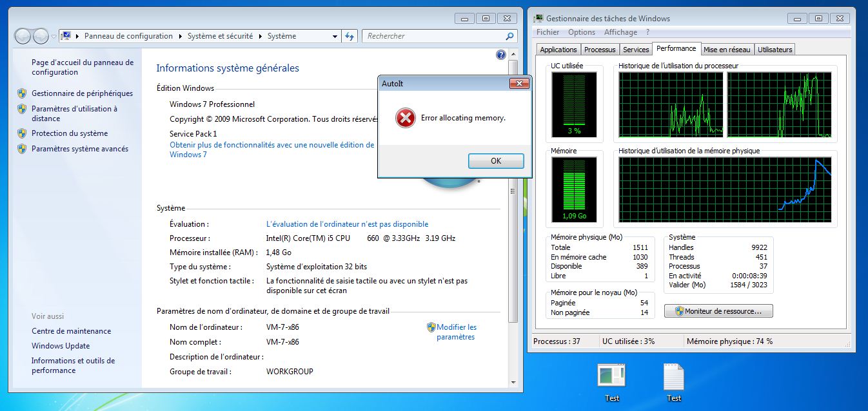Switch to the Mise en réseau tab
Viewport: 868px width, 411px height.
coord(727,50)
